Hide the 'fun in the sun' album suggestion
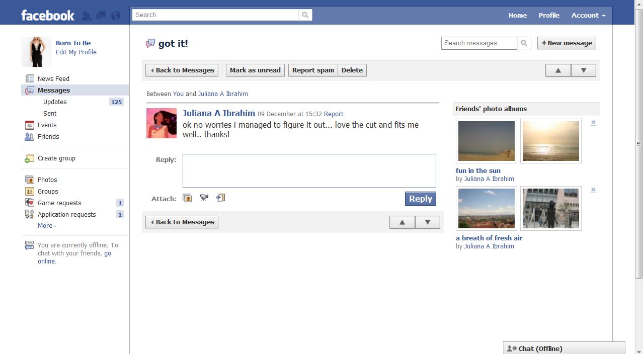The width and height of the screenshot is (644, 354). coord(593,123)
